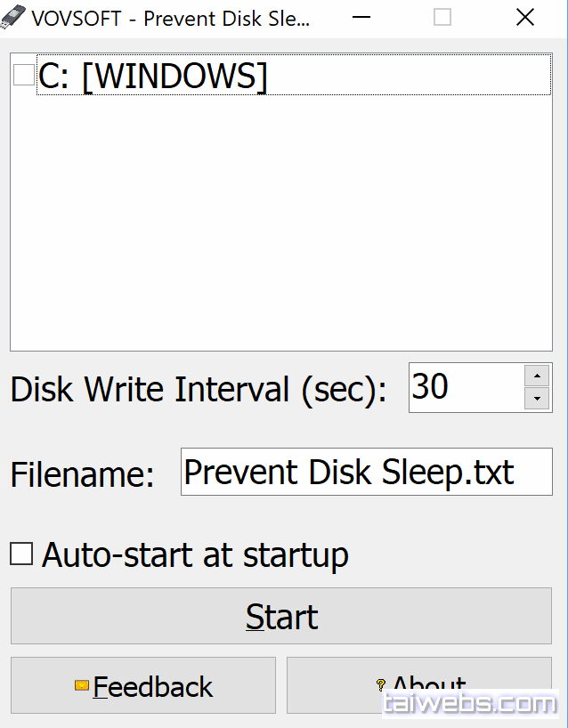Decrease the disk write interval with down arrow

[x=537, y=399]
